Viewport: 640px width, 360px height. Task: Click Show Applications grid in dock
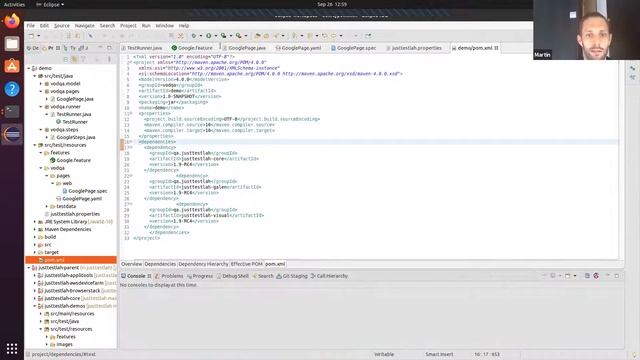coord(12,349)
